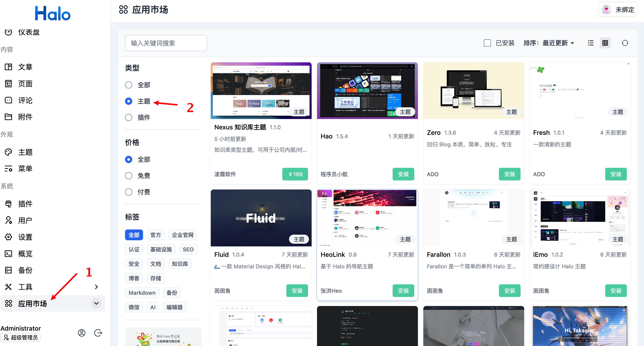Filter by 全部 tag
Screen dimensions: 644x346
(134, 235)
